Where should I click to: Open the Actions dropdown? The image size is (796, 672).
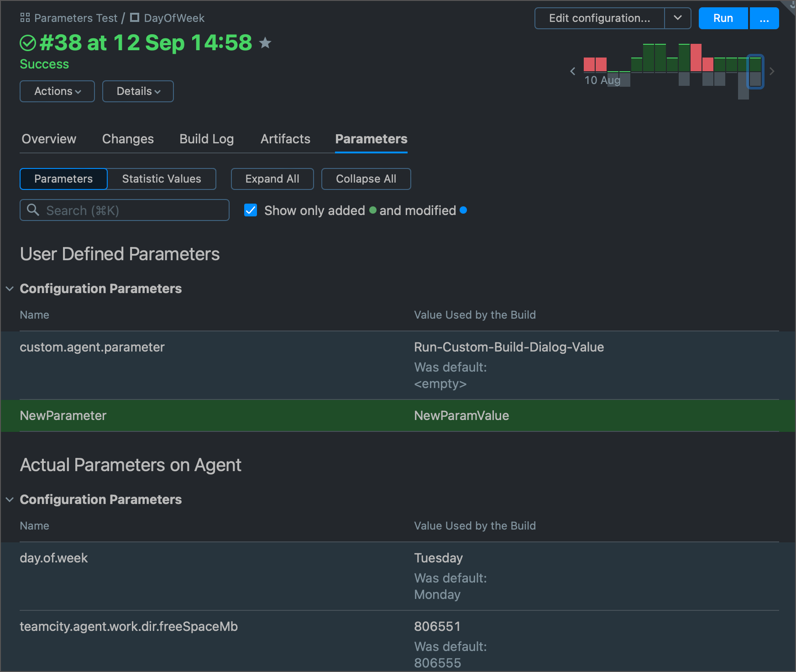click(x=57, y=91)
